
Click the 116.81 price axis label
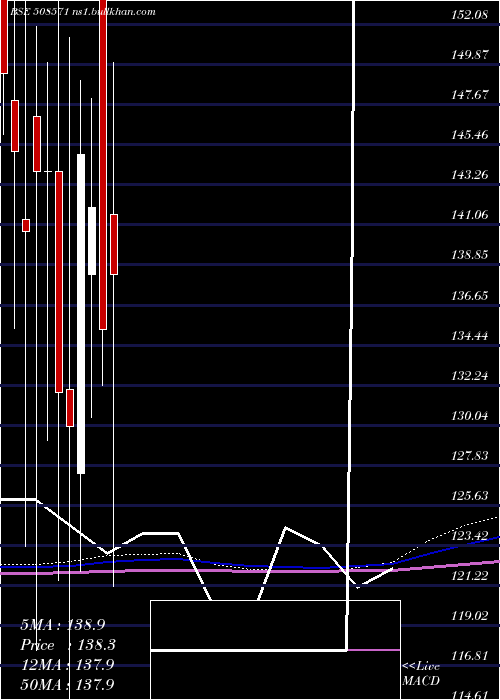coord(469,656)
